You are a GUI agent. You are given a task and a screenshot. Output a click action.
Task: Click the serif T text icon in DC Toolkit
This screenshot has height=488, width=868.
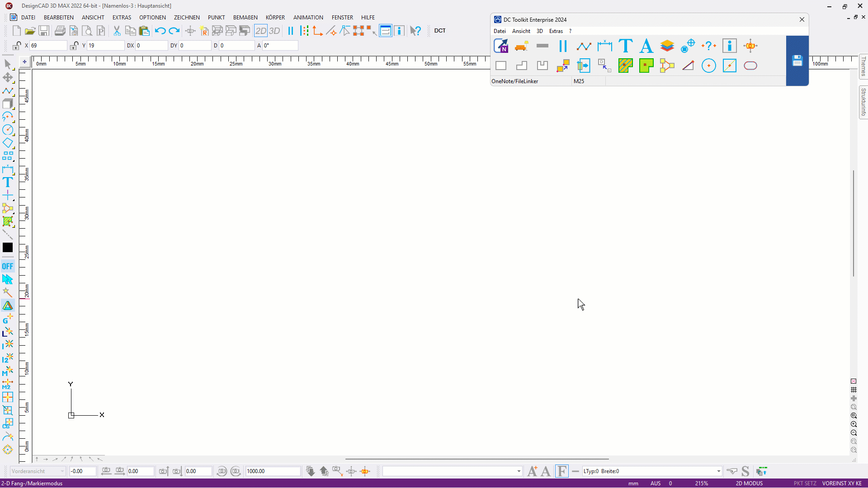tap(626, 46)
